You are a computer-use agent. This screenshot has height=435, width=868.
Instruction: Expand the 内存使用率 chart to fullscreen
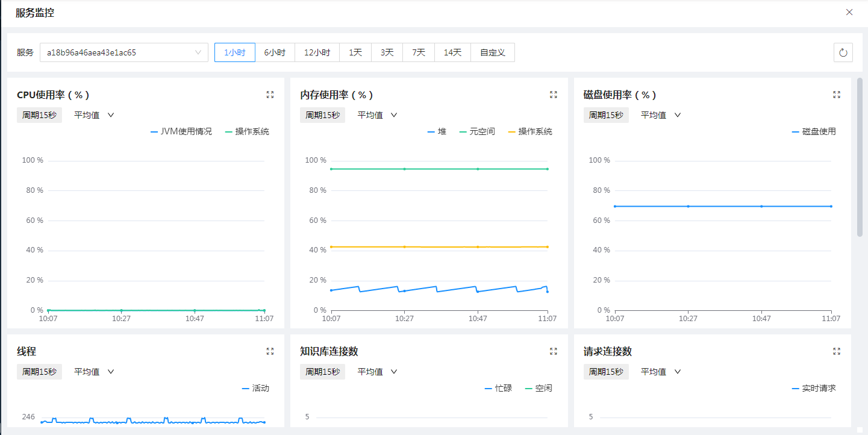coord(554,95)
